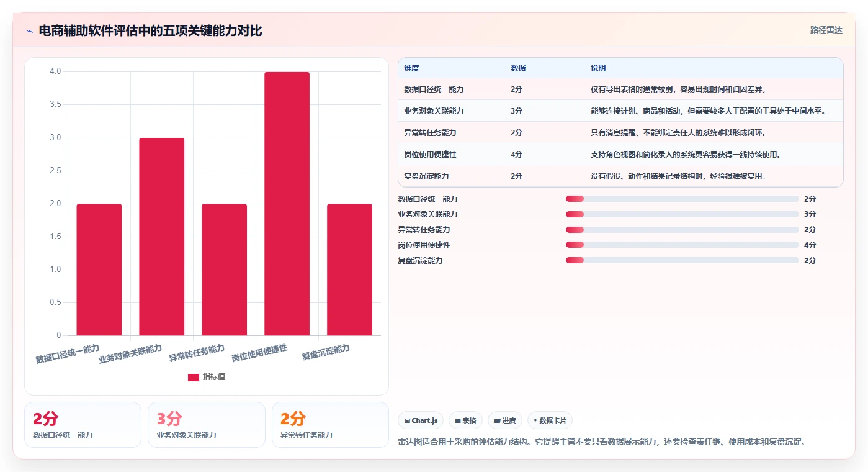This screenshot has height=472, width=868.
Task: Click the 说明 column header
Action: tap(598, 68)
